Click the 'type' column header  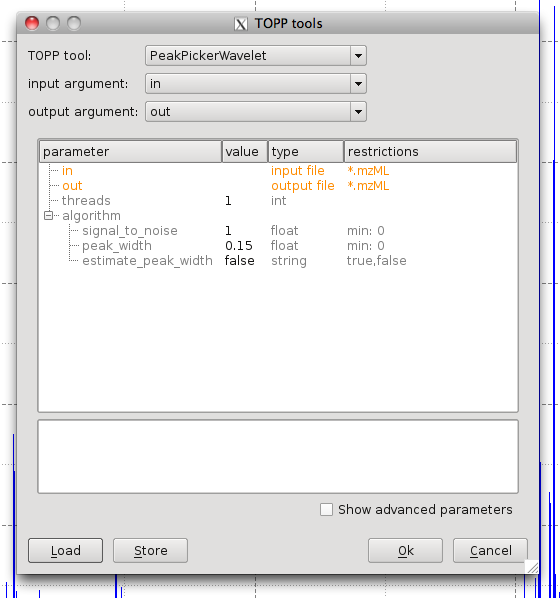306,151
